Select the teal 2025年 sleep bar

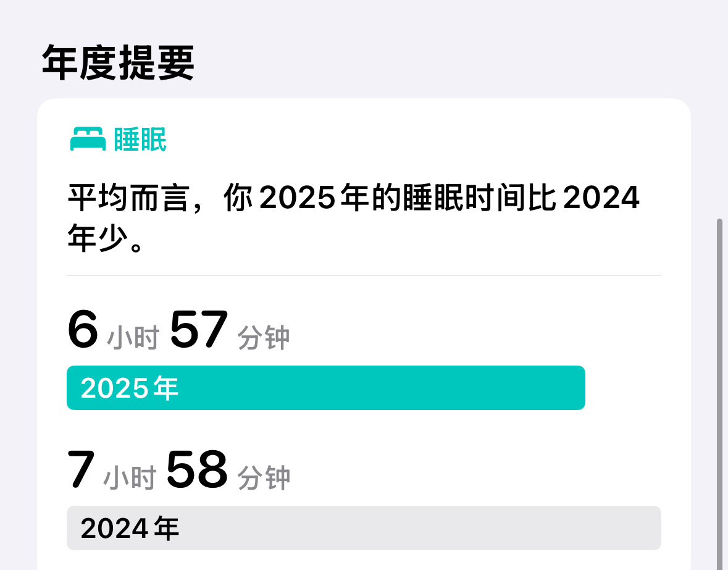[x=326, y=388]
